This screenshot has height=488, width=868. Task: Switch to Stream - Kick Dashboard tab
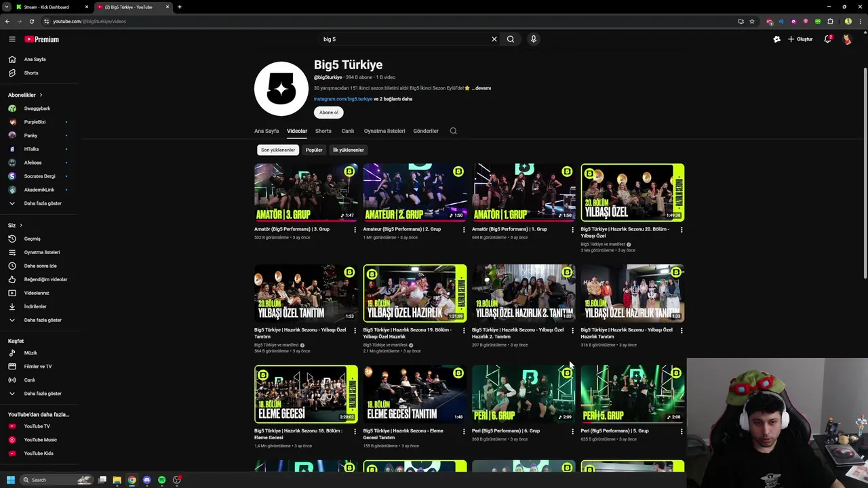[47, 7]
